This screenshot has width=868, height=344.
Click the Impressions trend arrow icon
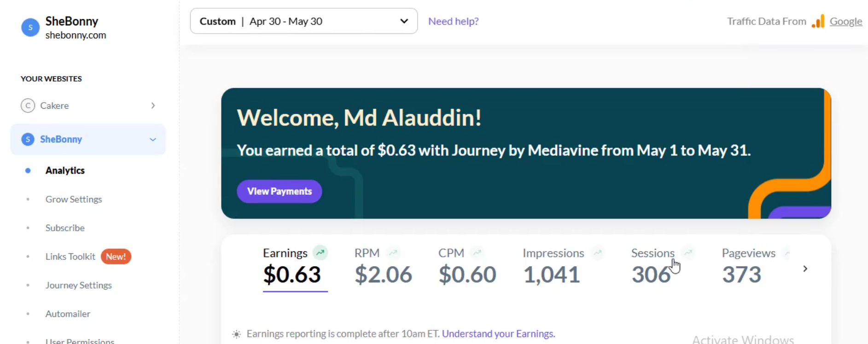tap(597, 252)
